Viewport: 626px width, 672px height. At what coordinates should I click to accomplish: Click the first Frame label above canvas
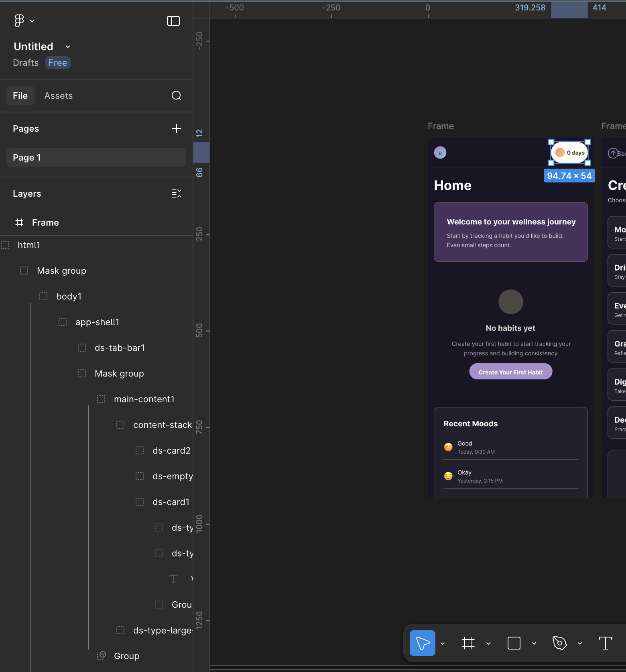441,126
